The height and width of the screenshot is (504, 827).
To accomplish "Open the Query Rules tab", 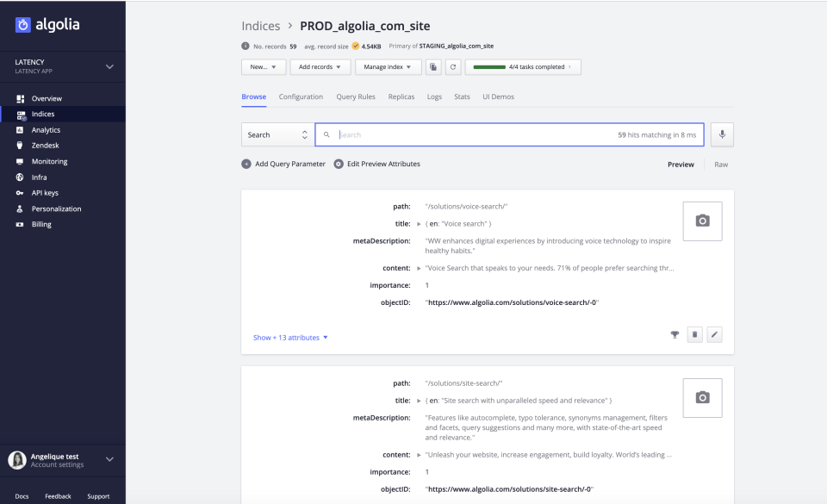I will click(x=354, y=96).
